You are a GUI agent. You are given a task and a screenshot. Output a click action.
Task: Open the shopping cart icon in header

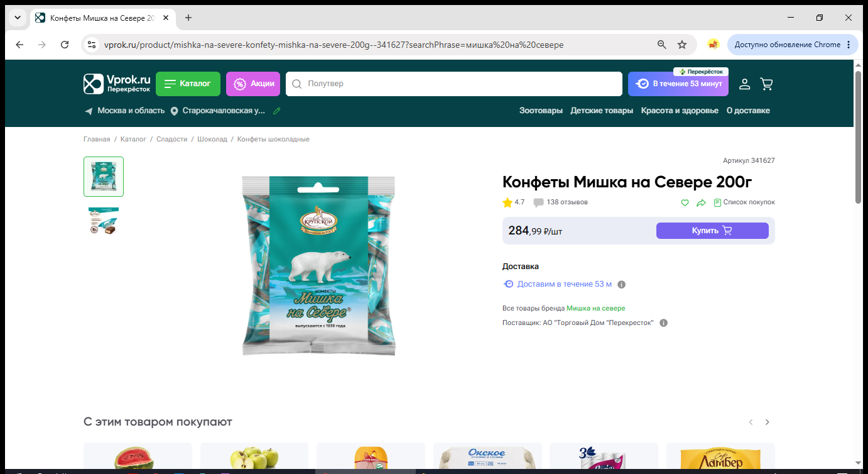766,84
